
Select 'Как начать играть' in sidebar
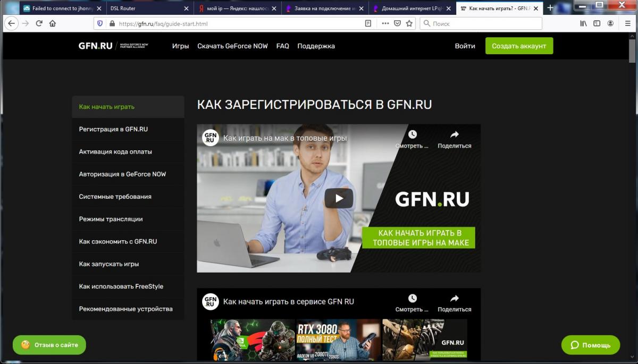(x=128, y=107)
